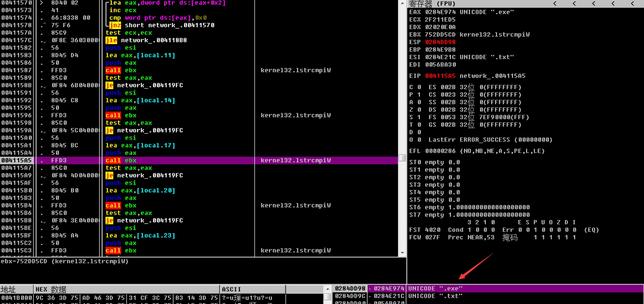The height and width of the screenshot is (304, 644).
Task: Toggle the S sign flag bit
Action: (x=419, y=117)
